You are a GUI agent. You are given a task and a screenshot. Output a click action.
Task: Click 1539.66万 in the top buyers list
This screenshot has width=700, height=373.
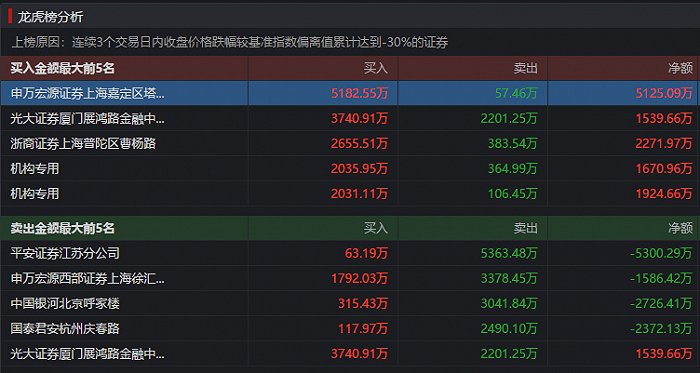(664, 118)
